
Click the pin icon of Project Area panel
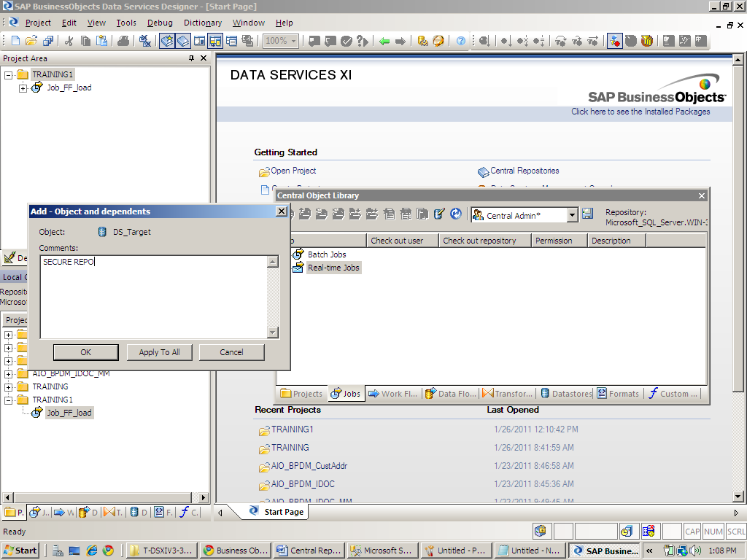click(192, 58)
